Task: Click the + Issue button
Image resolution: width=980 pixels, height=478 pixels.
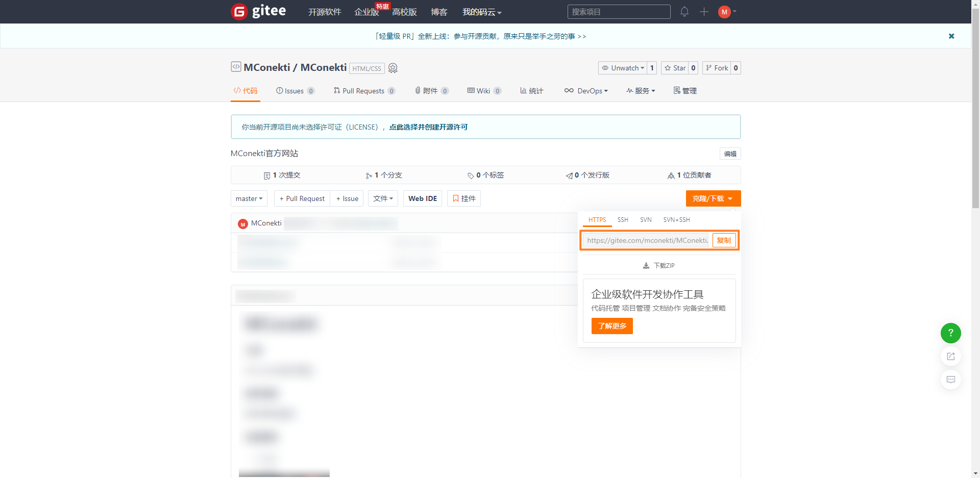Action: 347,198
